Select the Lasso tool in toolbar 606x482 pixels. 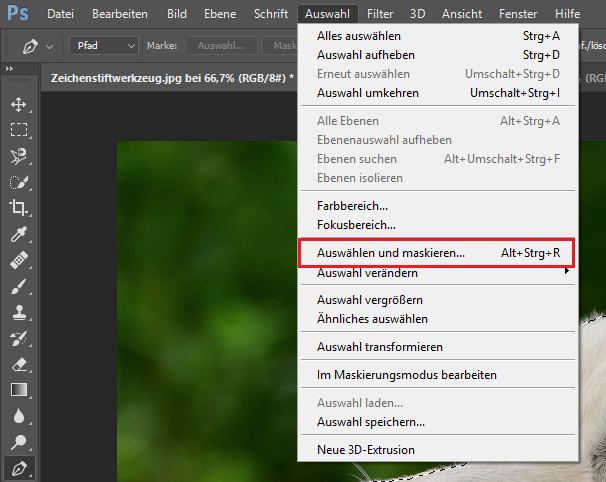point(18,156)
